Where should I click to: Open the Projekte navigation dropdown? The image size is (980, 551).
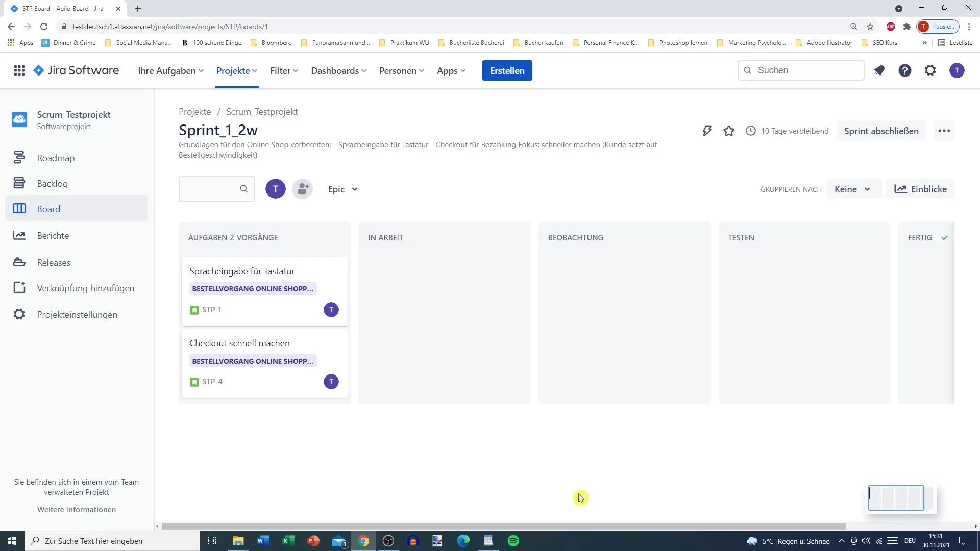tap(236, 70)
